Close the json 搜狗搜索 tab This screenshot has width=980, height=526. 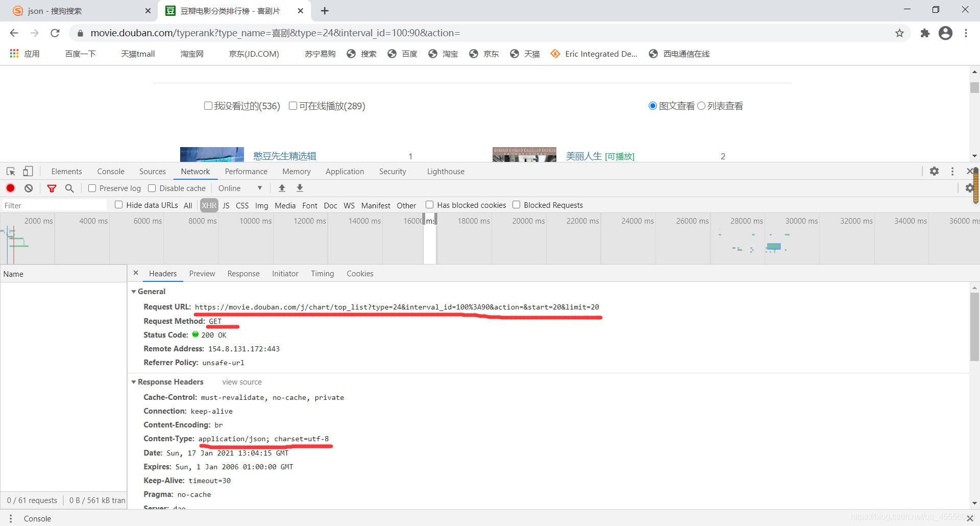pyautogui.click(x=148, y=11)
